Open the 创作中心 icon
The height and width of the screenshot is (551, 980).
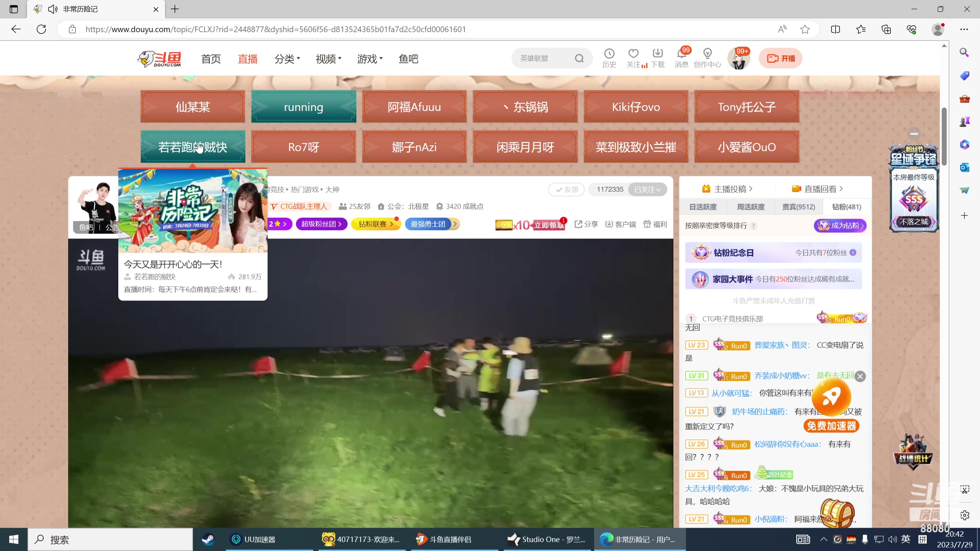point(707,58)
